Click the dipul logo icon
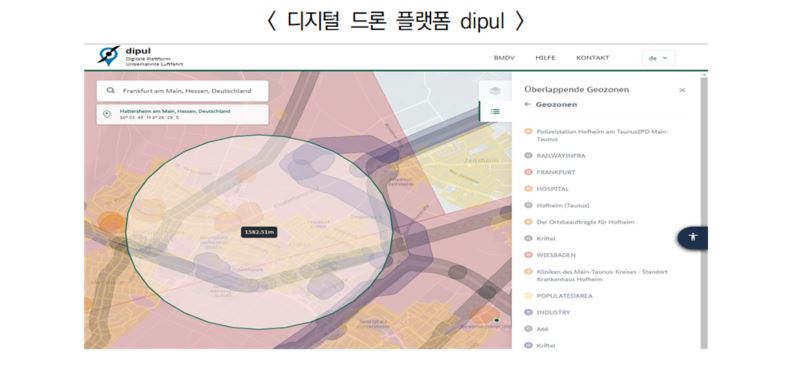This screenshot has height=373, width=806. 108,55
